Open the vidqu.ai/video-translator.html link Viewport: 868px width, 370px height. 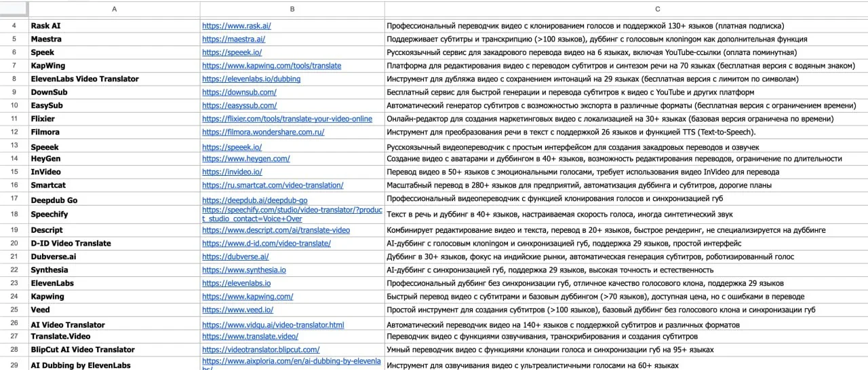click(x=273, y=325)
